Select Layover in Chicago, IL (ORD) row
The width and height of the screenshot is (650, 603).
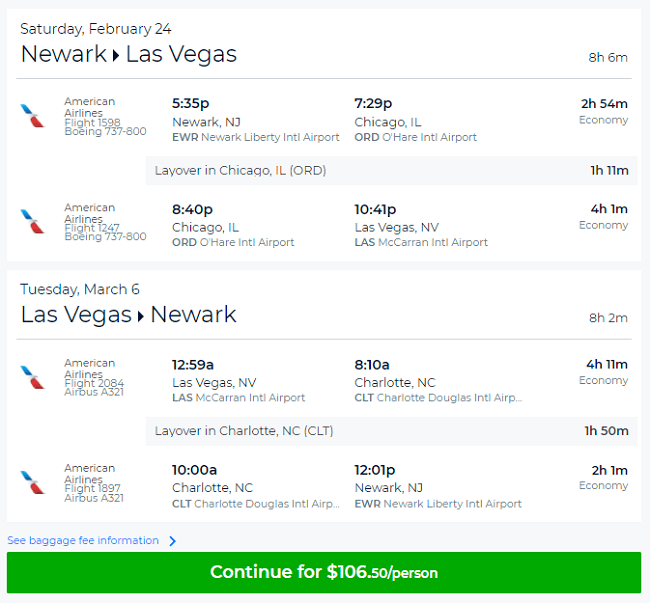tap(391, 170)
